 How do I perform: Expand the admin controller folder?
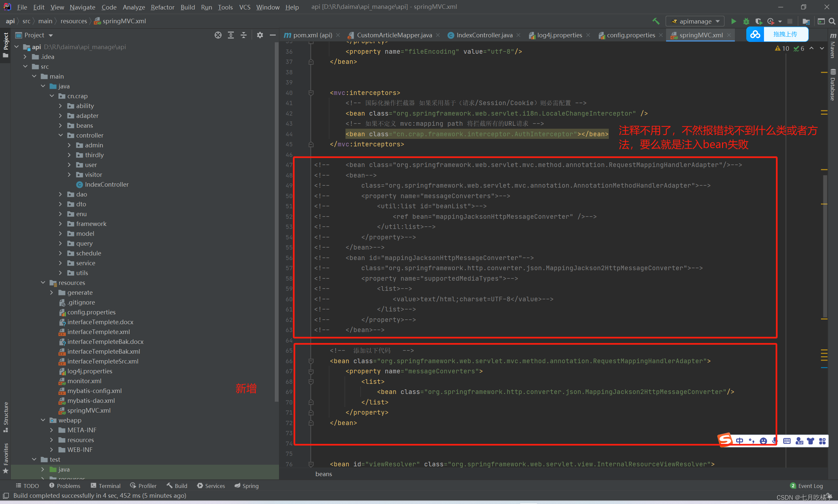pyautogui.click(x=70, y=145)
